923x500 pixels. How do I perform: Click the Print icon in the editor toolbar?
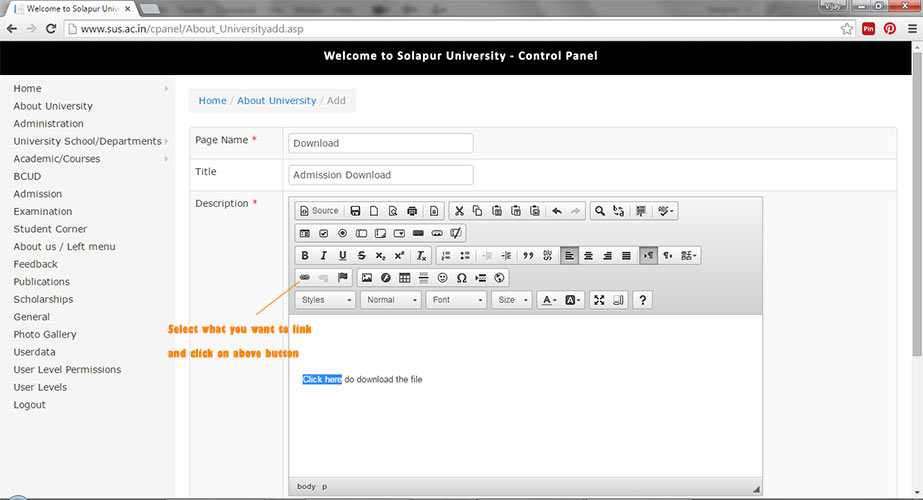tap(412, 211)
